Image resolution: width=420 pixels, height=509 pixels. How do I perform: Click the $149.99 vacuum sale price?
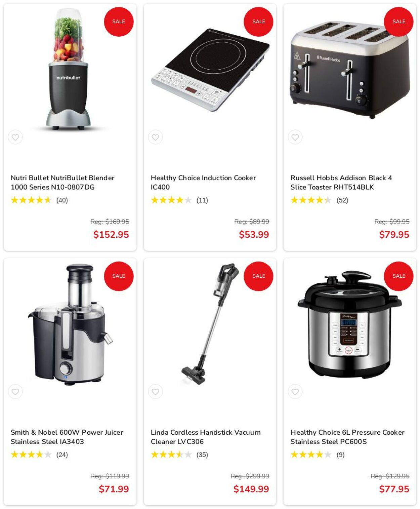pyautogui.click(x=251, y=489)
